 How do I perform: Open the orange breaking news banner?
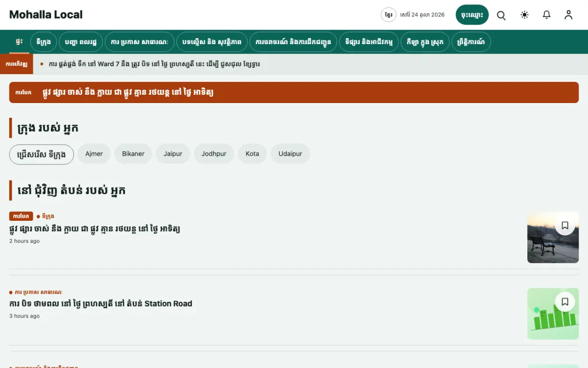coord(294,92)
